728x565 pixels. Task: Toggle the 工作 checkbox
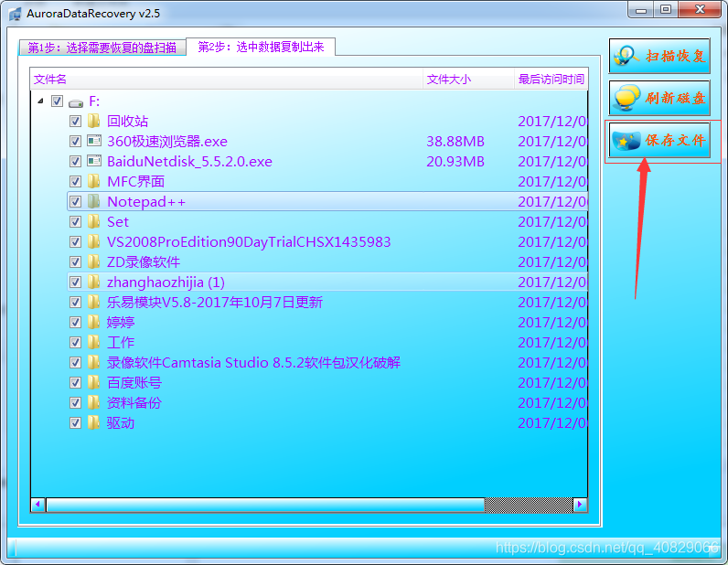75,342
